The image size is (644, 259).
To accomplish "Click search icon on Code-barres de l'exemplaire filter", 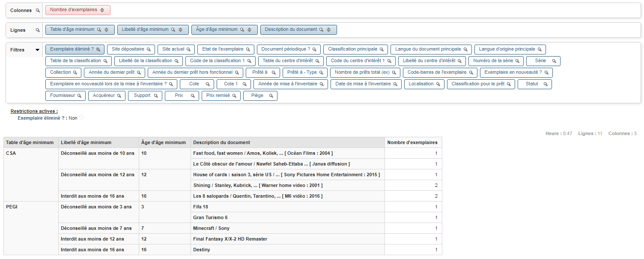I will coord(472,72).
